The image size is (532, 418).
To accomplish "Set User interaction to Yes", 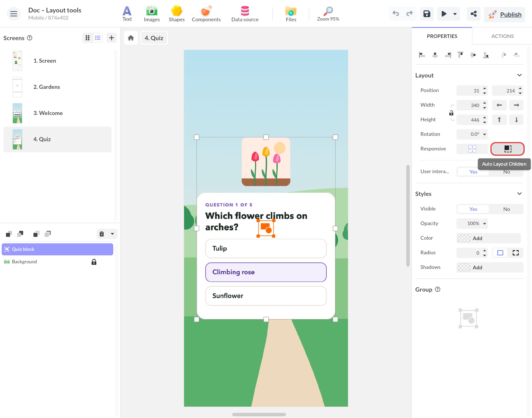I will (x=473, y=172).
